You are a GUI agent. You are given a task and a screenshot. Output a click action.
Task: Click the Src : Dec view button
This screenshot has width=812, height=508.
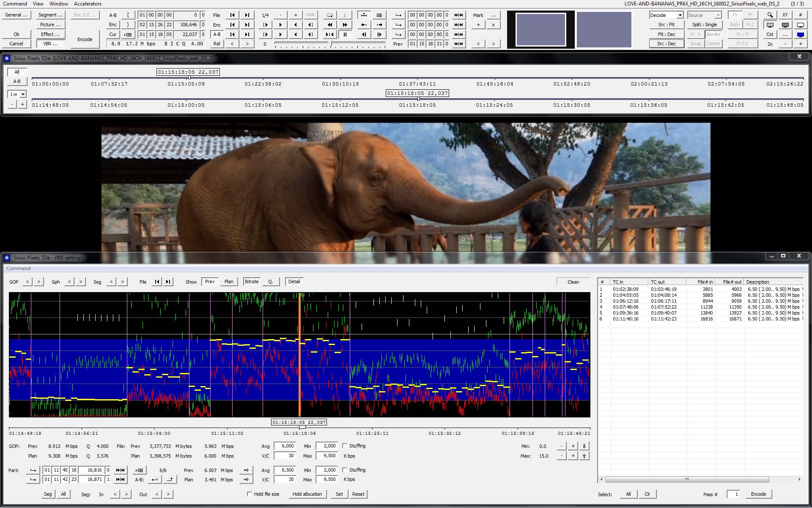(x=667, y=44)
